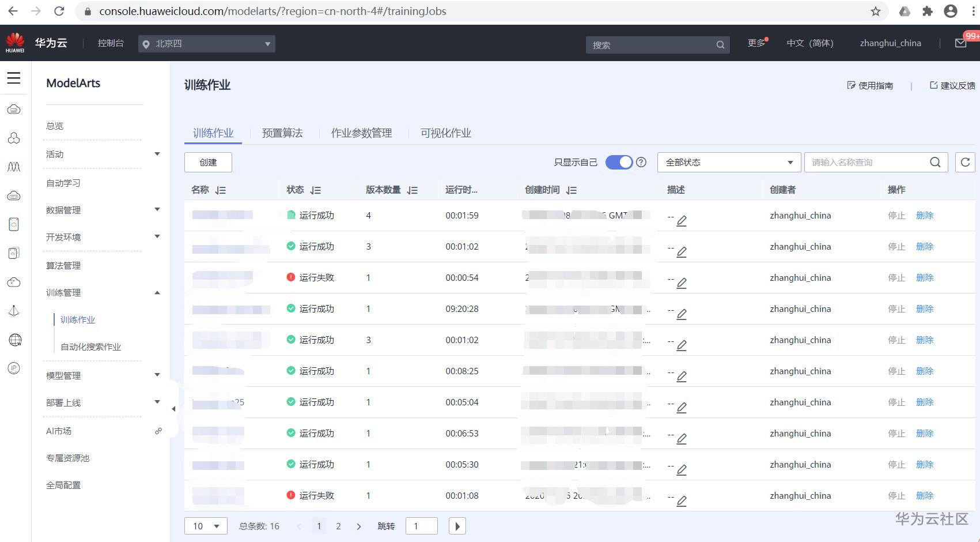Switch to the 可视化作业 tab
The width and height of the screenshot is (980, 542).
click(x=446, y=133)
